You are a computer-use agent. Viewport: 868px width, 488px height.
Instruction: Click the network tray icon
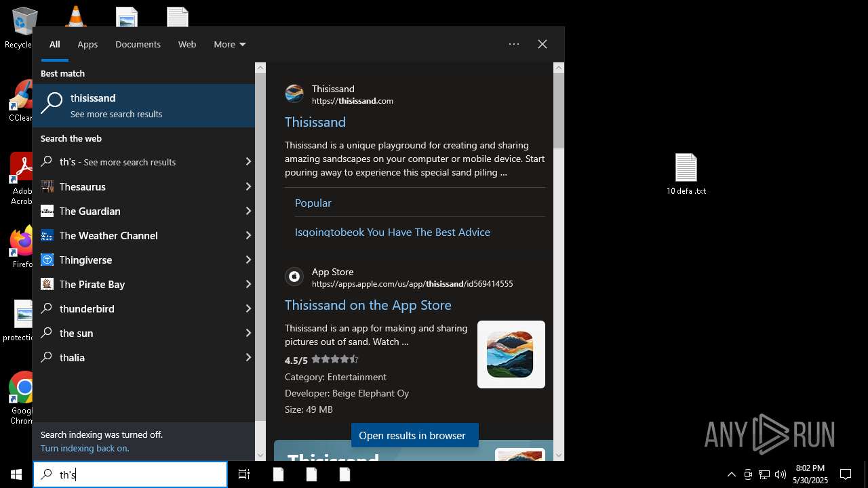(764, 474)
